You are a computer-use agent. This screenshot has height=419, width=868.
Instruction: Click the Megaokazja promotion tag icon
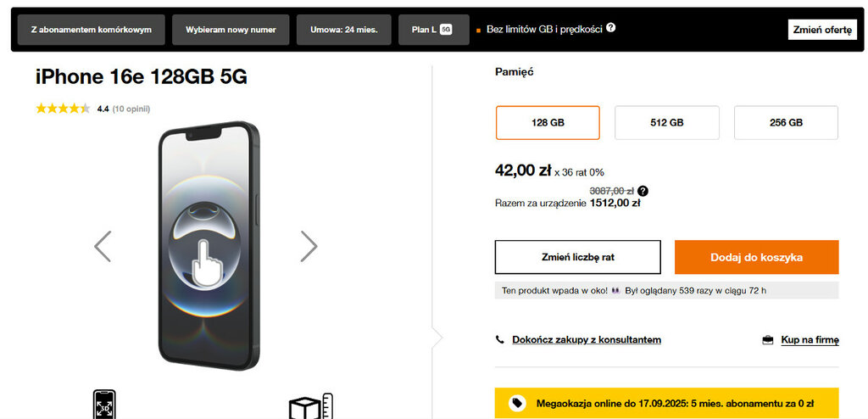pos(516,402)
